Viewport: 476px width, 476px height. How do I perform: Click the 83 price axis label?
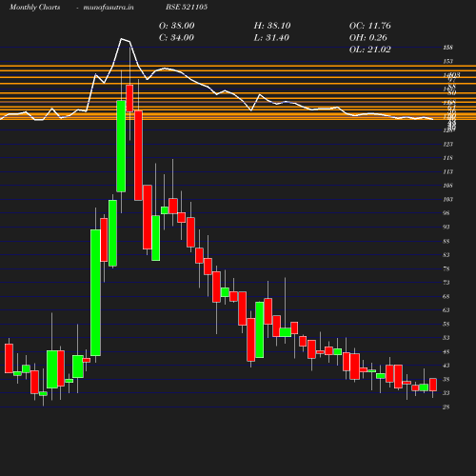[x=446, y=255]
